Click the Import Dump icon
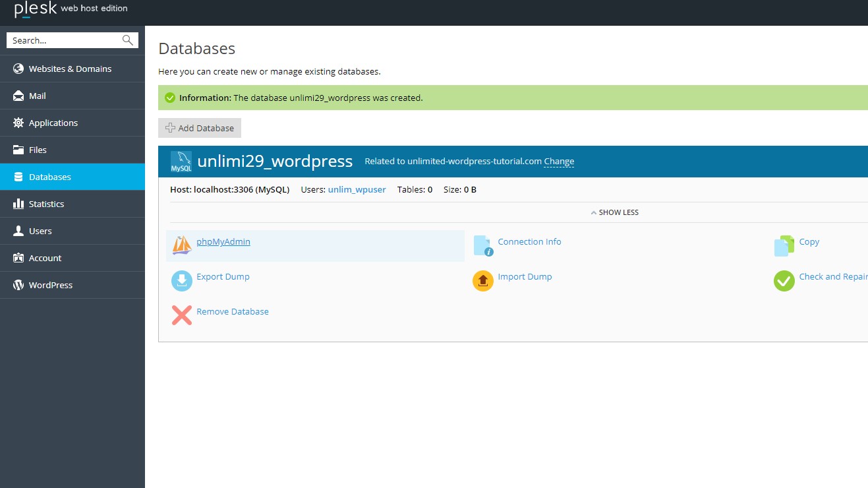Screen dimensions: 868x488 (x=482, y=280)
